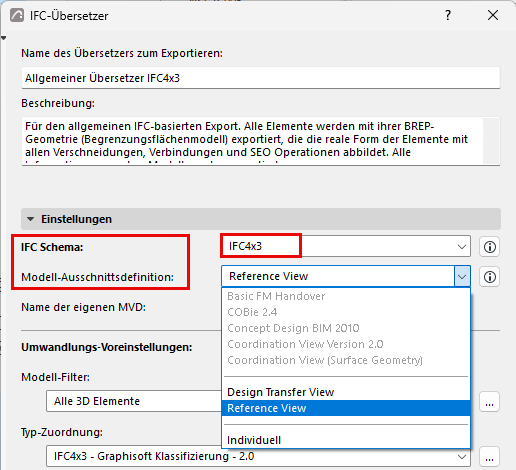Viewport: 516px width, 470px height.
Task: Open the Typ-Zuordnung classification dropdown
Action: click(258, 456)
